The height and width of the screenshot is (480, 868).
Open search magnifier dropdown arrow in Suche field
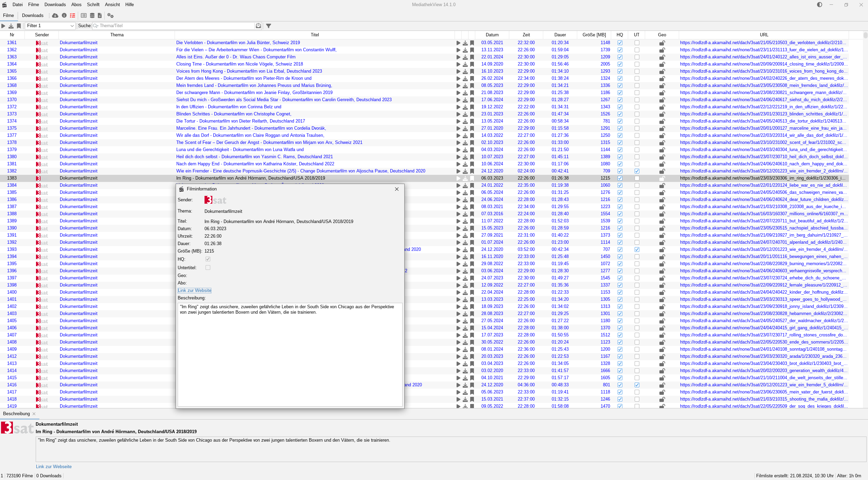96,26
